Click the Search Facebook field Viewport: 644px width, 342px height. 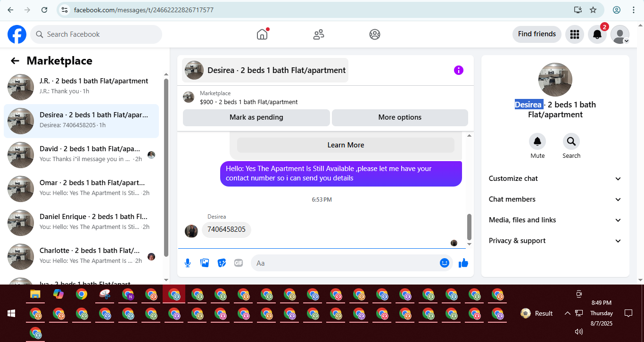[x=96, y=34]
